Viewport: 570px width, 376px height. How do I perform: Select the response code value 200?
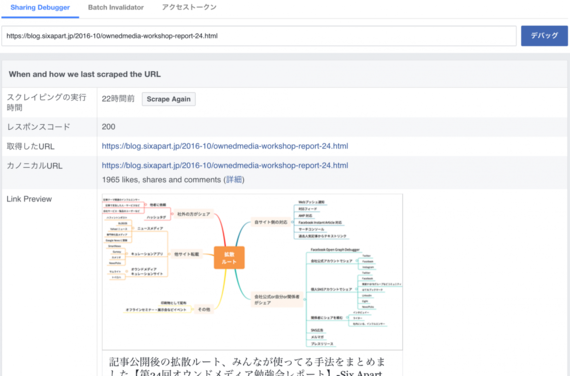[108, 127]
